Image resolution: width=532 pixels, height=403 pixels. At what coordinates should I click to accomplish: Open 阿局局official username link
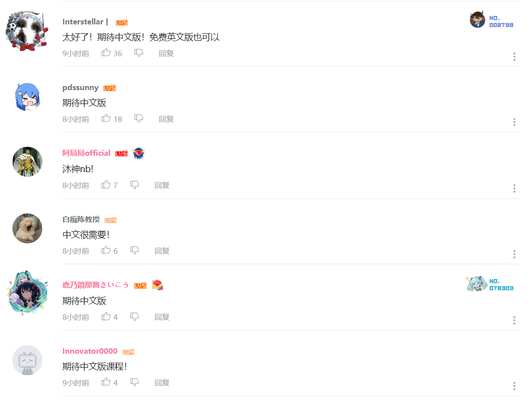click(x=86, y=153)
